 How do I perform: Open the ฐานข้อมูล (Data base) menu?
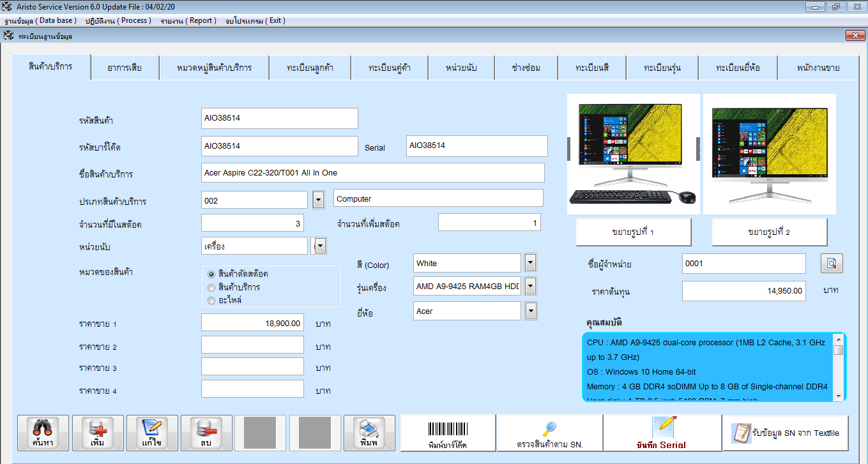(x=41, y=20)
